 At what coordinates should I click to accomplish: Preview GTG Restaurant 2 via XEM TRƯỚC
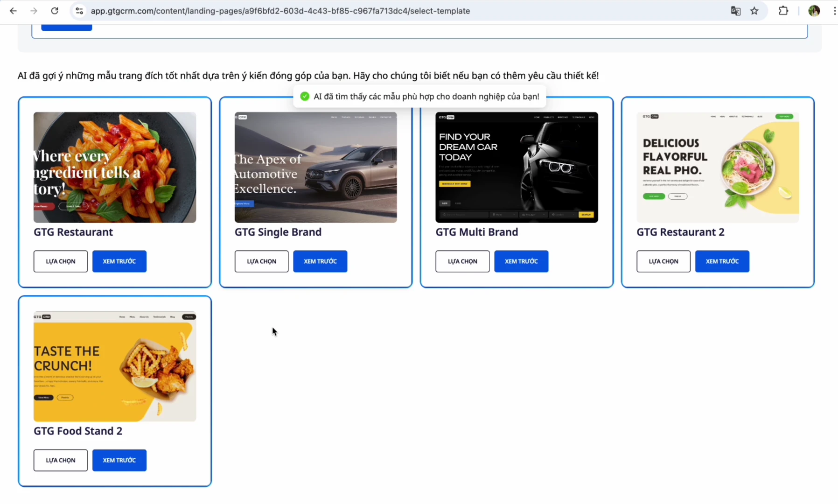pos(722,261)
